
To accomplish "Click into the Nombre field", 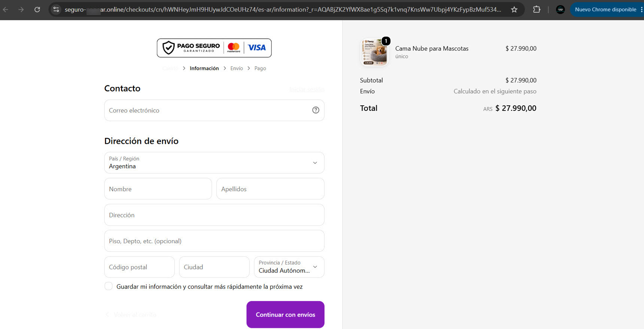I will [x=158, y=189].
